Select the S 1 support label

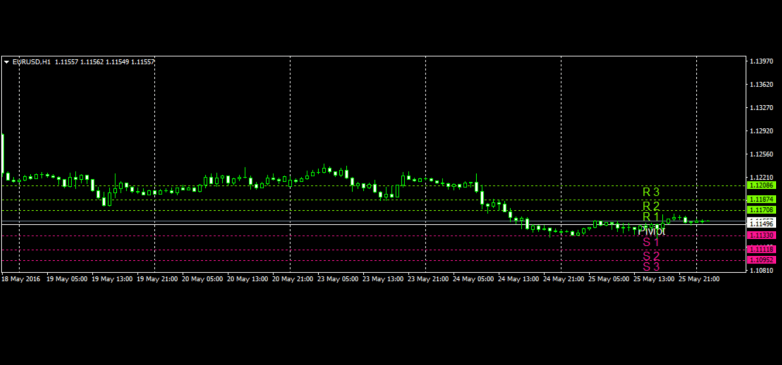pos(651,242)
